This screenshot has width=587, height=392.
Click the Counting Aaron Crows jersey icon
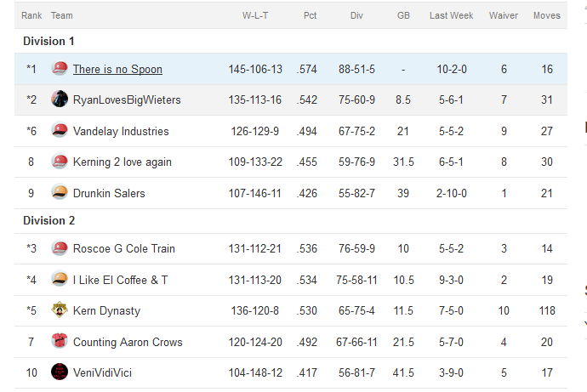click(x=60, y=341)
